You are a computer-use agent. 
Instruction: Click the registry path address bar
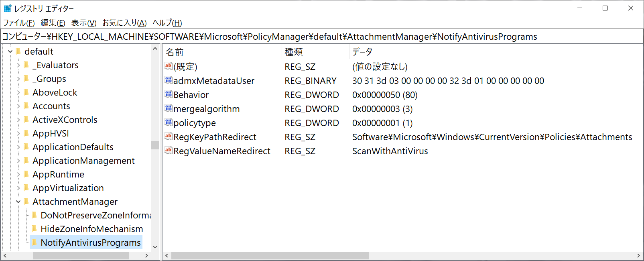(x=322, y=37)
